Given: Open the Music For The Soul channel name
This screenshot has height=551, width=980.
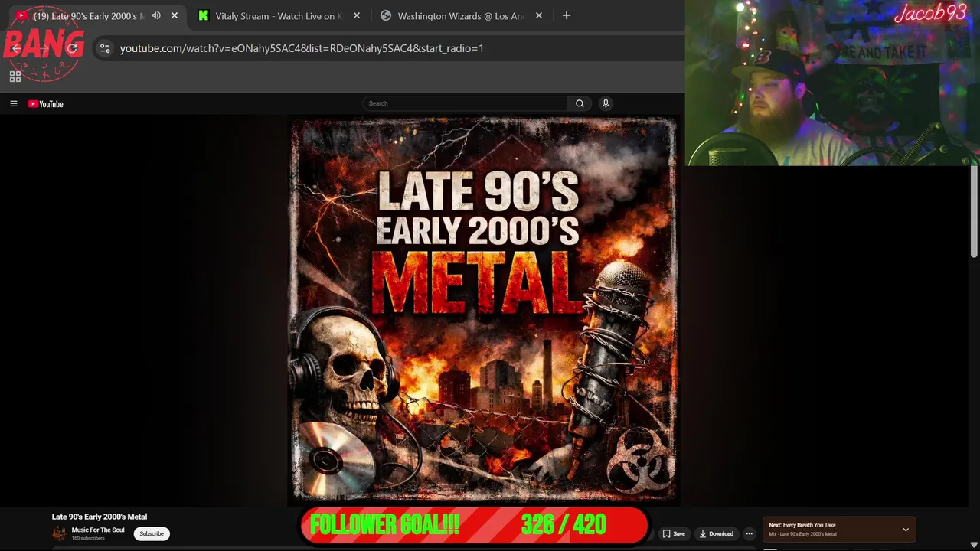Looking at the screenshot, I should (x=98, y=530).
